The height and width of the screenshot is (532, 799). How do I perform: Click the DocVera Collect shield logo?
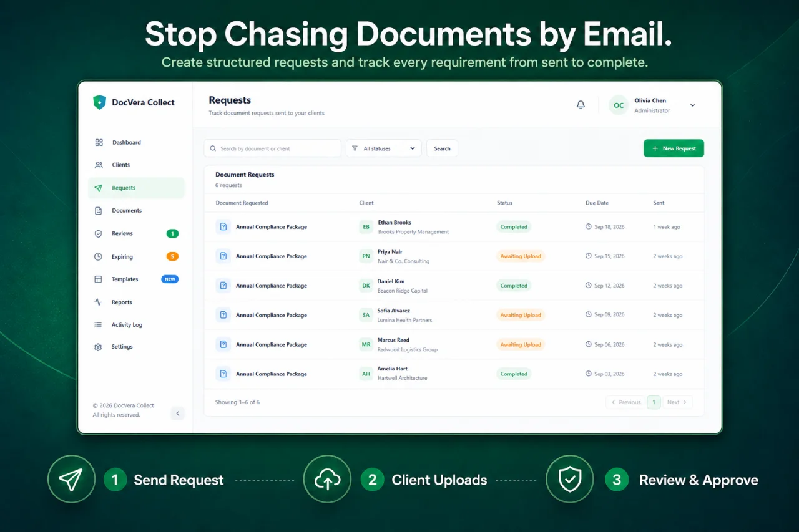pyautogui.click(x=99, y=102)
